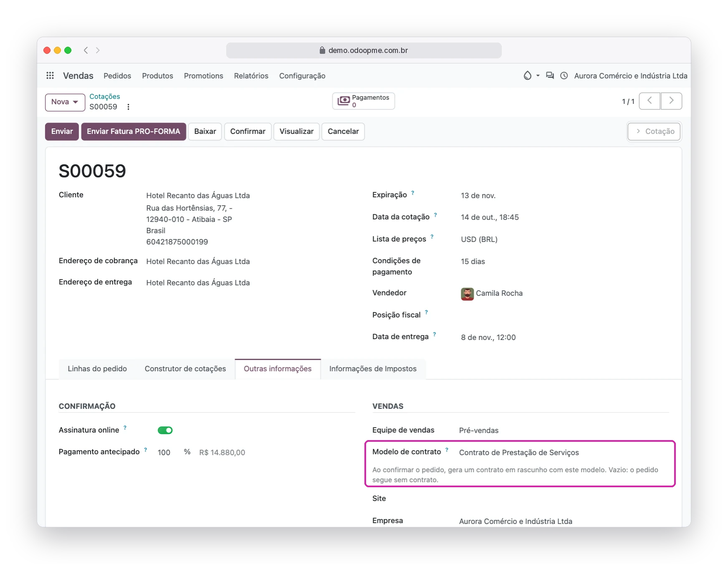The height and width of the screenshot is (564, 728).
Task: Show help tooltip for Posição fiscal
Action: tap(426, 312)
